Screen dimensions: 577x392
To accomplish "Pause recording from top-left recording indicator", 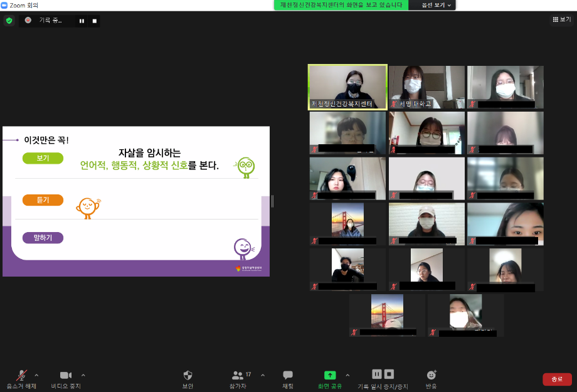I will [82, 21].
